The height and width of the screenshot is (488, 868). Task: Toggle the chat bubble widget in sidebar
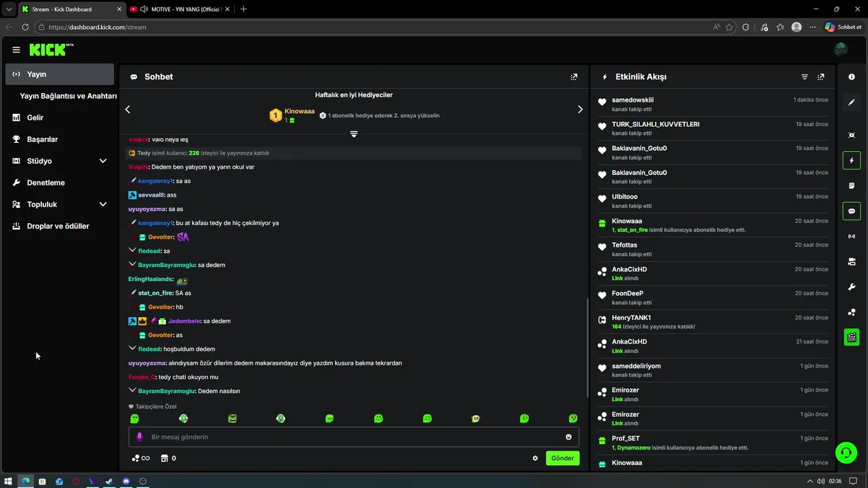[x=852, y=211]
